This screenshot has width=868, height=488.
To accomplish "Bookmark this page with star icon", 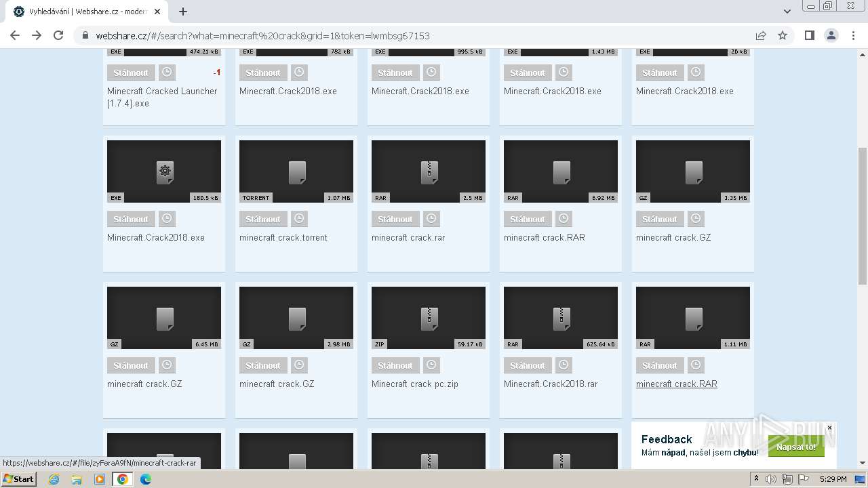I will [783, 35].
